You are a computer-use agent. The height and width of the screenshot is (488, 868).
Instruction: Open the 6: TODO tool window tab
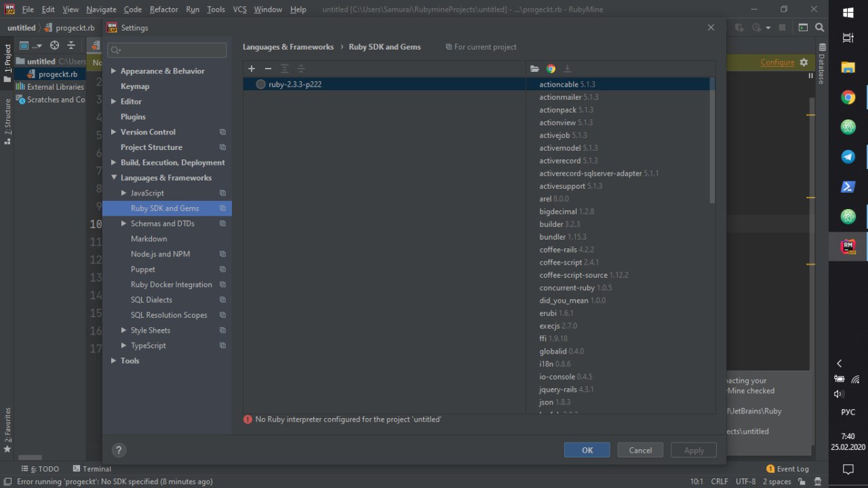pos(40,469)
